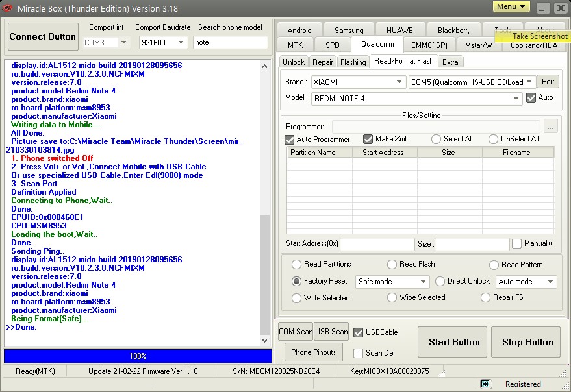Open the COM3 comport dropdown
This screenshot has width=571, height=392.
click(x=124, y=43)
